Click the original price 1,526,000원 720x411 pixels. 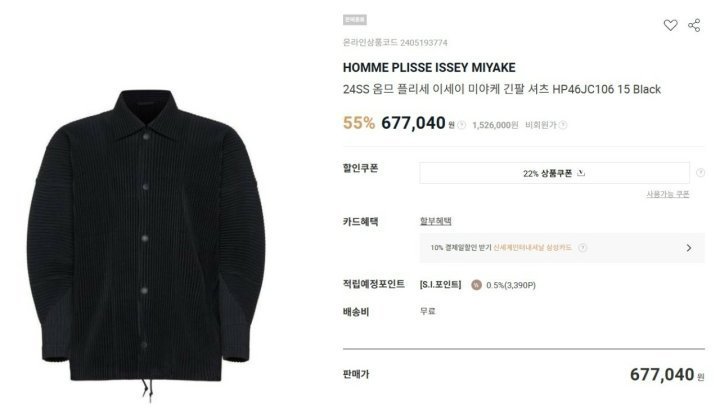495,125
